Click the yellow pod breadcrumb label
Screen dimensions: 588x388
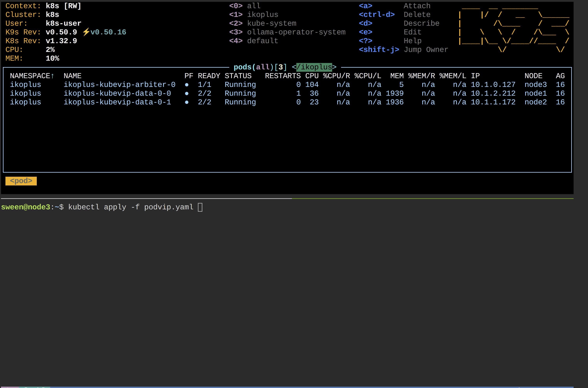tap(21, 181)
